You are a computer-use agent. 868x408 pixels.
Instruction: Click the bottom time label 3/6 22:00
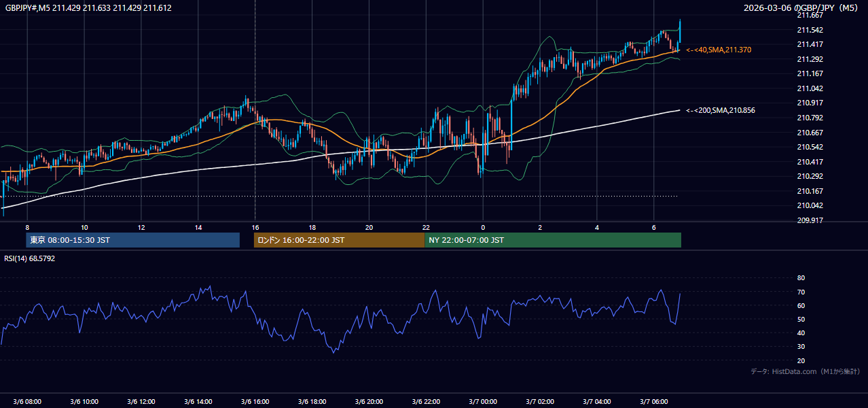[426, 401]
